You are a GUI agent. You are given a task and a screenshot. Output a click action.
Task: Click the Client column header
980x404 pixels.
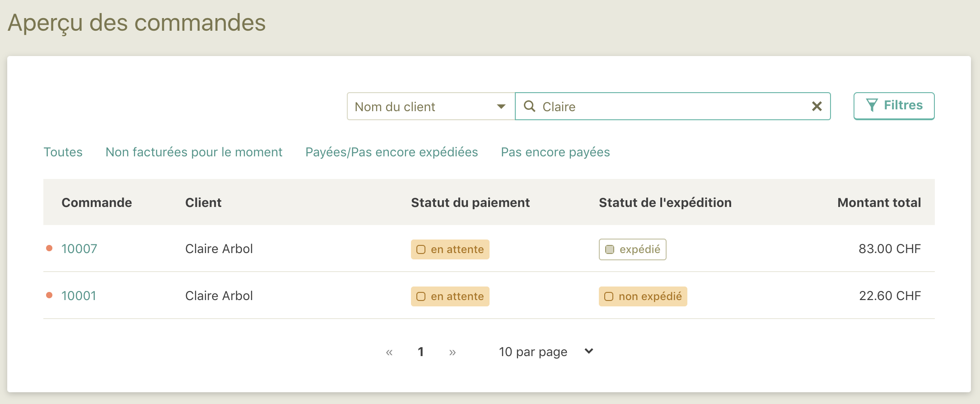point(203,202)
